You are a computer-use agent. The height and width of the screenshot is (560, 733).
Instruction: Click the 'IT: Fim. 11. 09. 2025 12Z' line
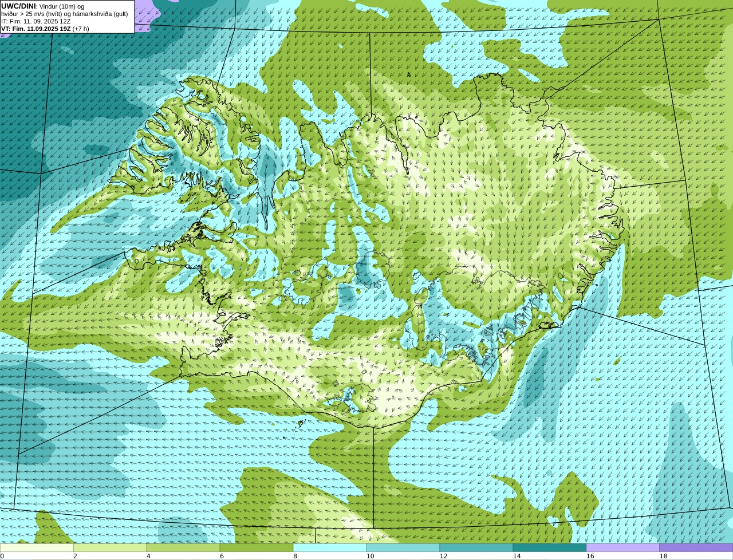[x=36, y=21]
